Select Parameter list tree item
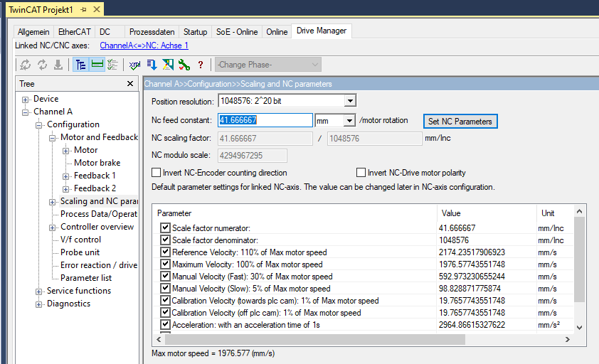599x364 pixels. click(x=86, y=278)
